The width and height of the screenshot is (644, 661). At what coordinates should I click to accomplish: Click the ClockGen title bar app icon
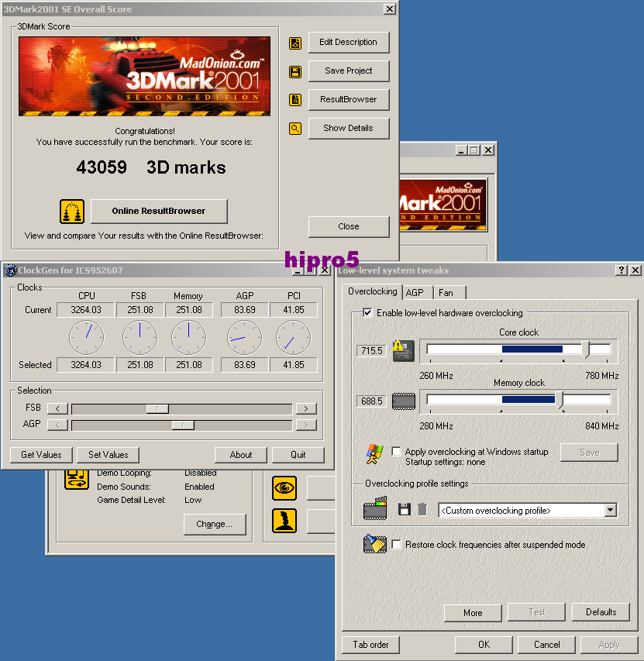(11, 270)
